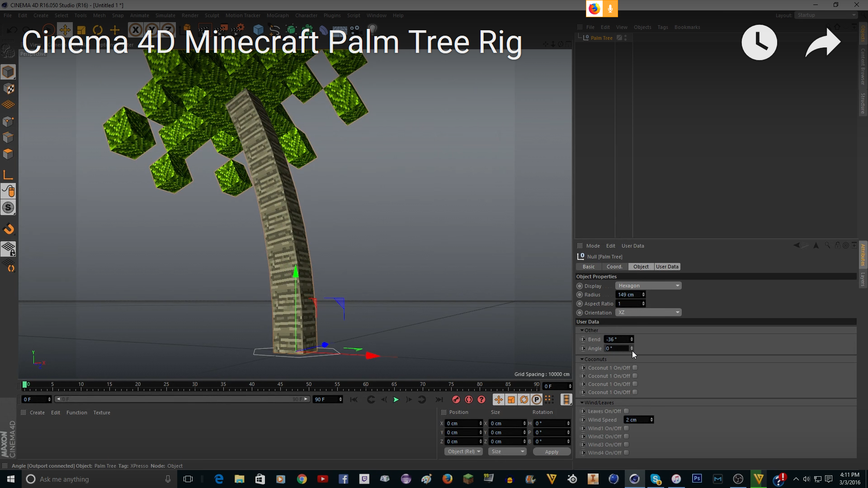Toggle Point Level Animation dots icon
Screen dimensions: 868x488
tap(549, 399)
